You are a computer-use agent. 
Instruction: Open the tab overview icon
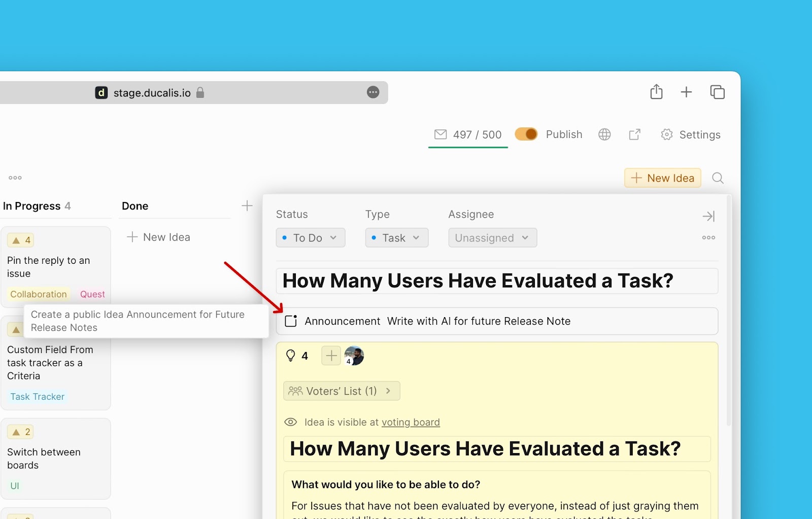coord(717,92)
